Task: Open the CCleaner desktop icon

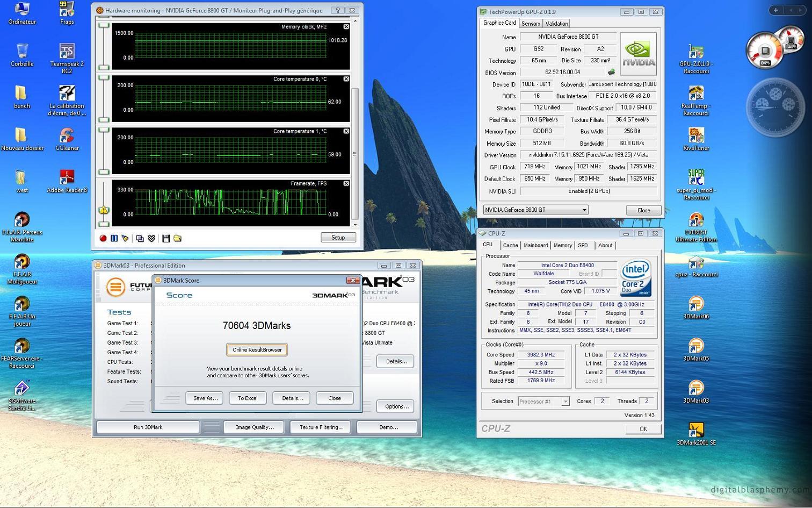Action: (67, 139)
